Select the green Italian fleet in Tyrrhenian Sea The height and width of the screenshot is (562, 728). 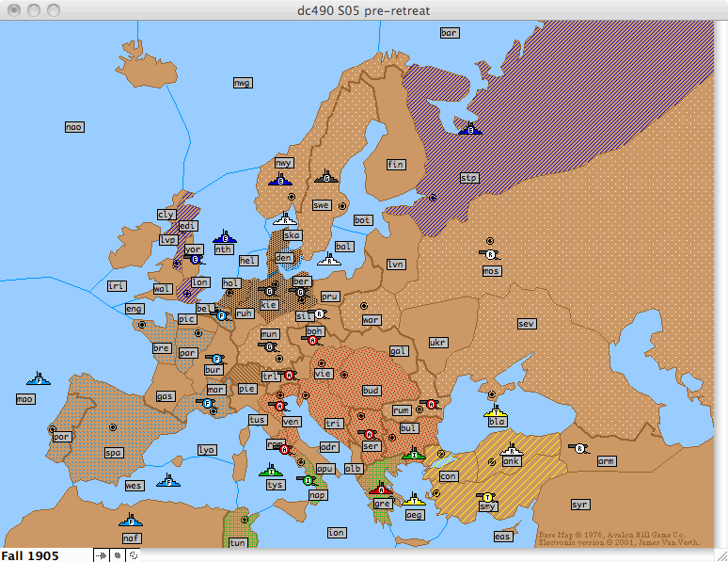tap(273, 470)
